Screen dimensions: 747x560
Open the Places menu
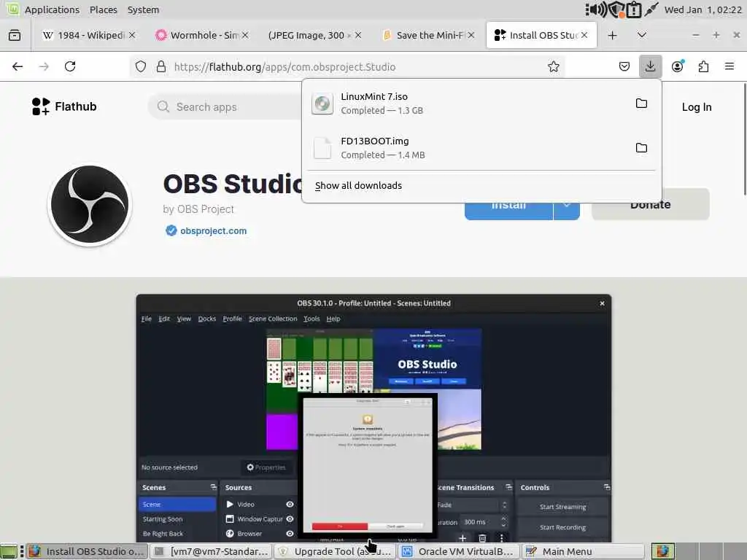(104, 9)
